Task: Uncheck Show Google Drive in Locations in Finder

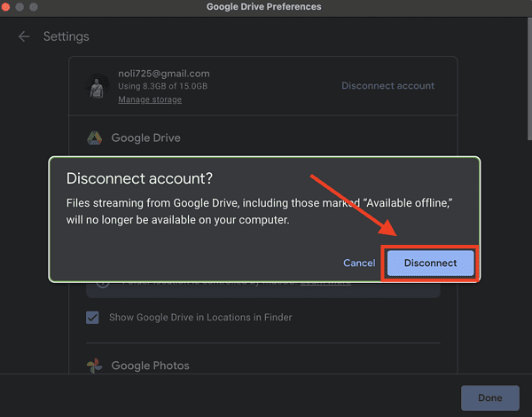Action: [x=92, y=317]
